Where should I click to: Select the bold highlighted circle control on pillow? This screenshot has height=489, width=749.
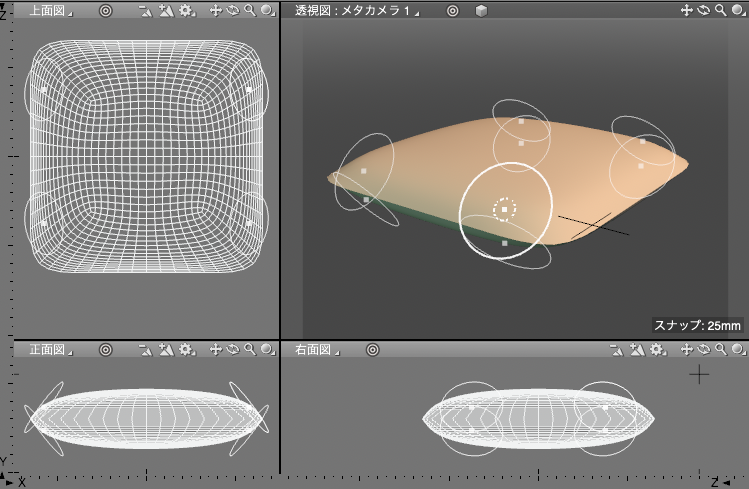point(505,209)
